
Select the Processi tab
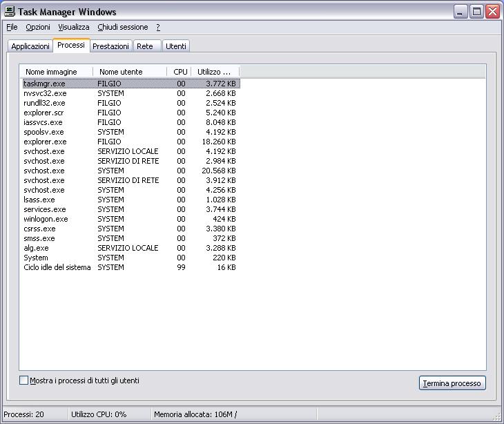pos(71,45)
